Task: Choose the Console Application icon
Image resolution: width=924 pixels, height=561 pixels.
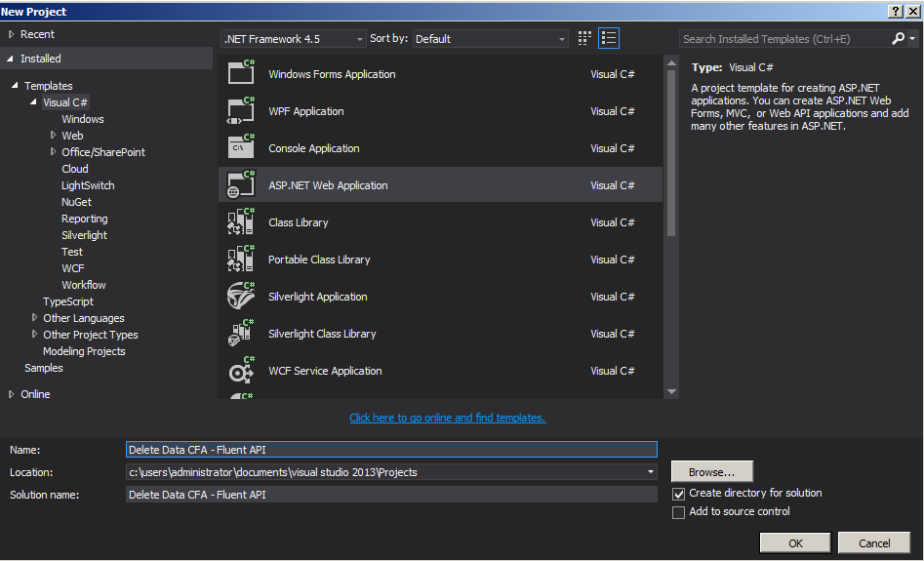Action: click(240, 148)
